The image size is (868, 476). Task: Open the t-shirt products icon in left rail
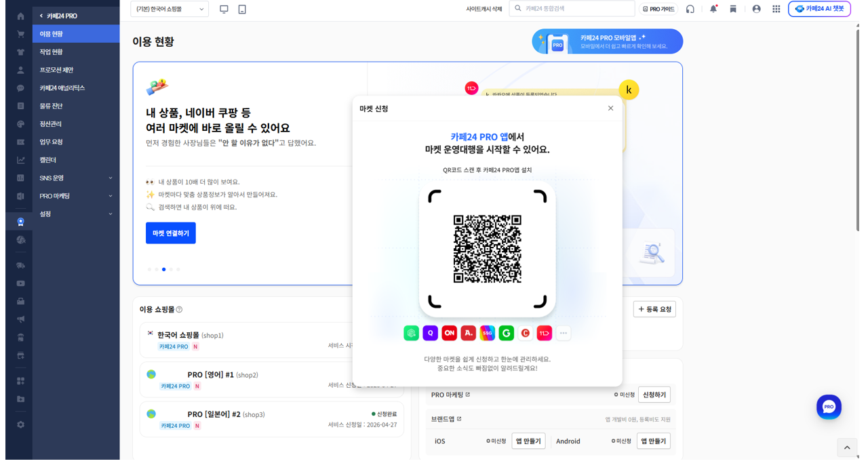[20, 52]
